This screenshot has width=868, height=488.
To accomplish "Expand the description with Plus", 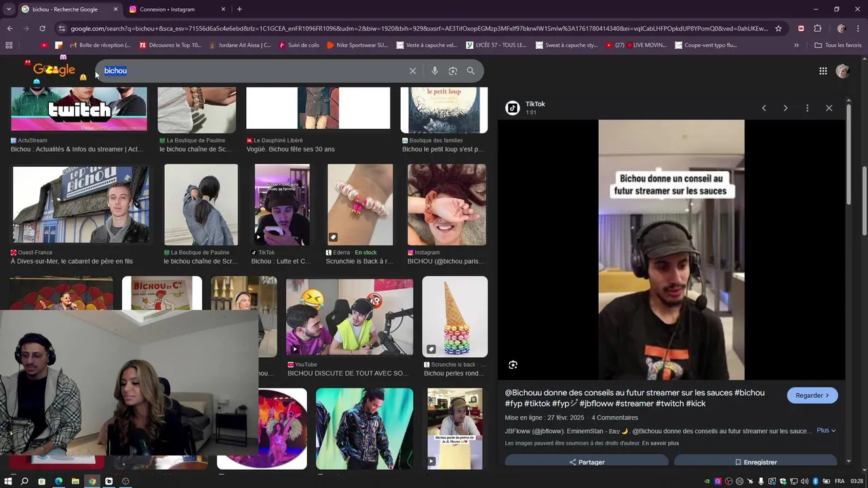I will coord(826,430).
